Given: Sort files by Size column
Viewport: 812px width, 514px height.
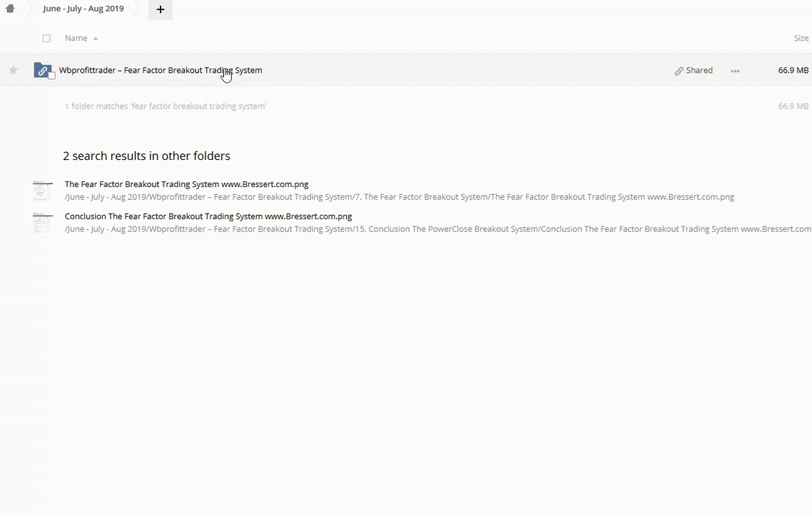Looking at the screenshot, I should click(801, 39).
